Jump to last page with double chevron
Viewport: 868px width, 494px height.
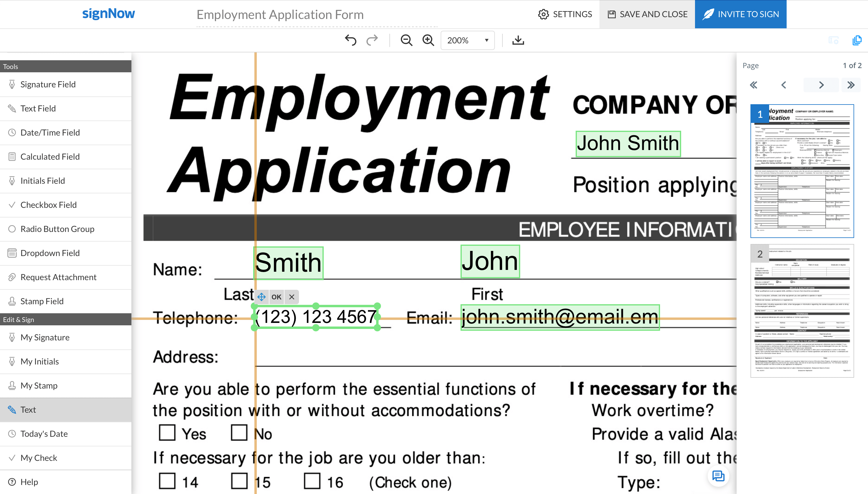coord(851,85)
